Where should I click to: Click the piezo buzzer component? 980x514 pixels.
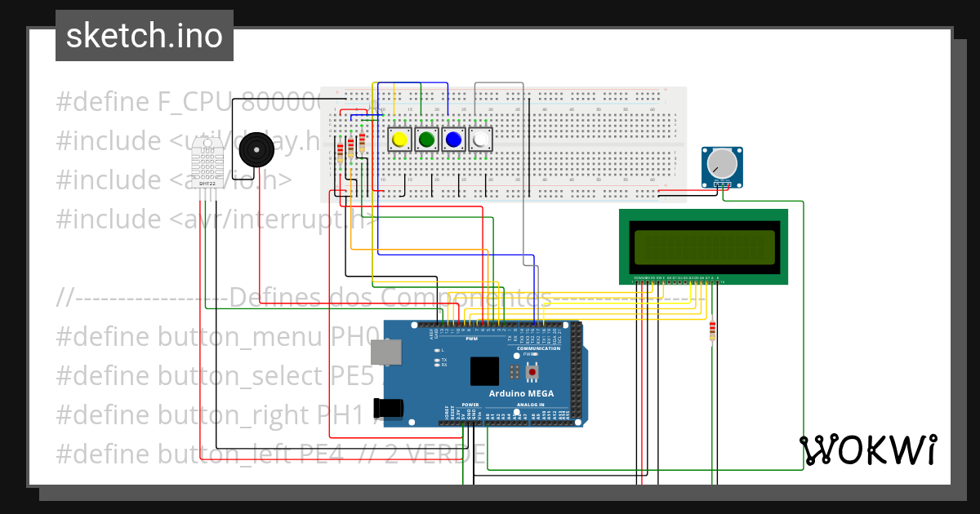(256, 149)
